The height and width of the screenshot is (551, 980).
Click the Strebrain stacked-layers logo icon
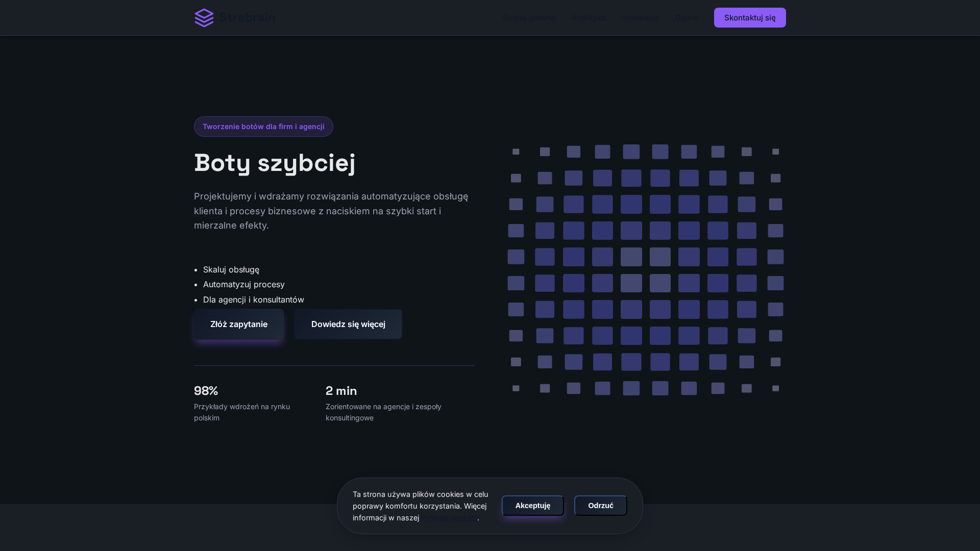(x=204, y=18)
